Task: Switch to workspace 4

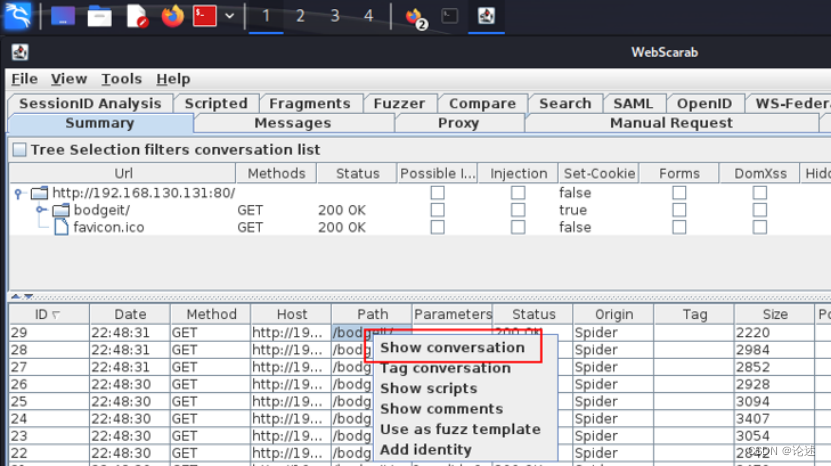Action: point(368,16)
